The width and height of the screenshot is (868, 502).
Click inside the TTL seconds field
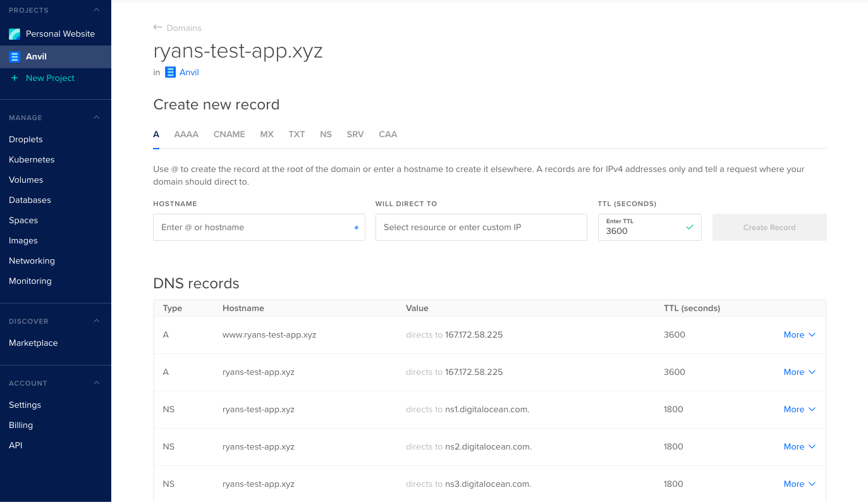click(639, 231)
